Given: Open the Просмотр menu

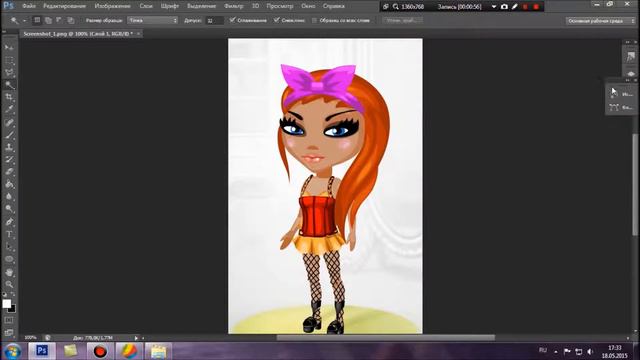Looking at the screenshot, I should coord(280,6).
